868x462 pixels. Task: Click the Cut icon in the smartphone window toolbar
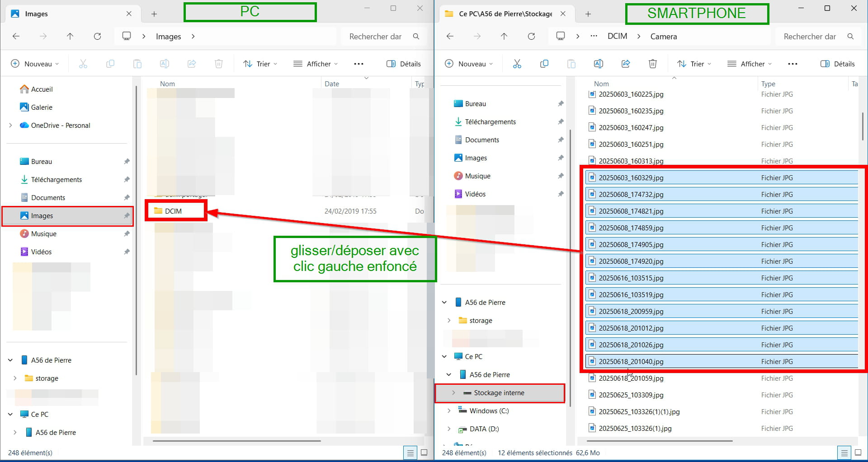[x=517, y=64]
